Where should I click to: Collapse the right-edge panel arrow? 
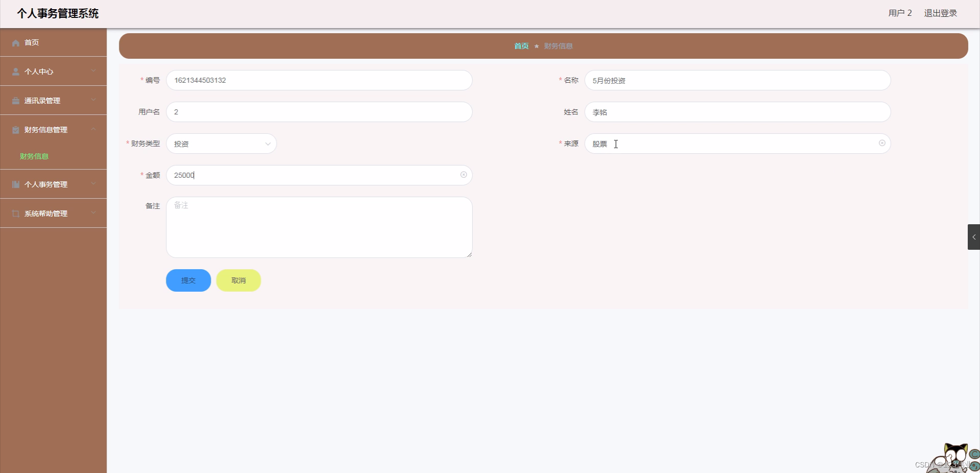(x=974, y=237)
